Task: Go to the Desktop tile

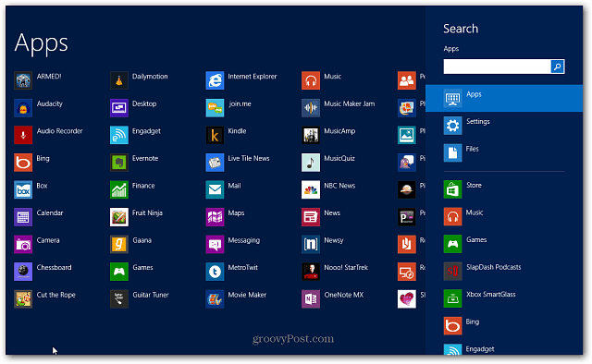Action: 119,108
